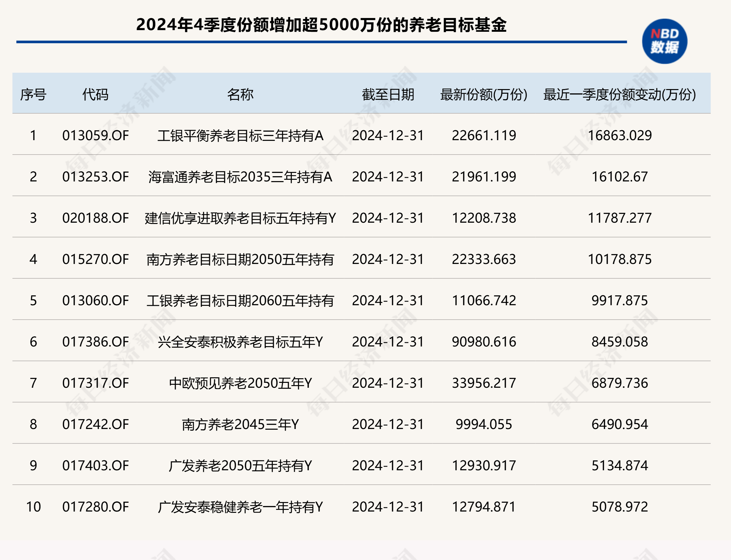Click latest share value 33956.217
The height and width of the screenshot is (560, 731).
click(x=484, y=384)
